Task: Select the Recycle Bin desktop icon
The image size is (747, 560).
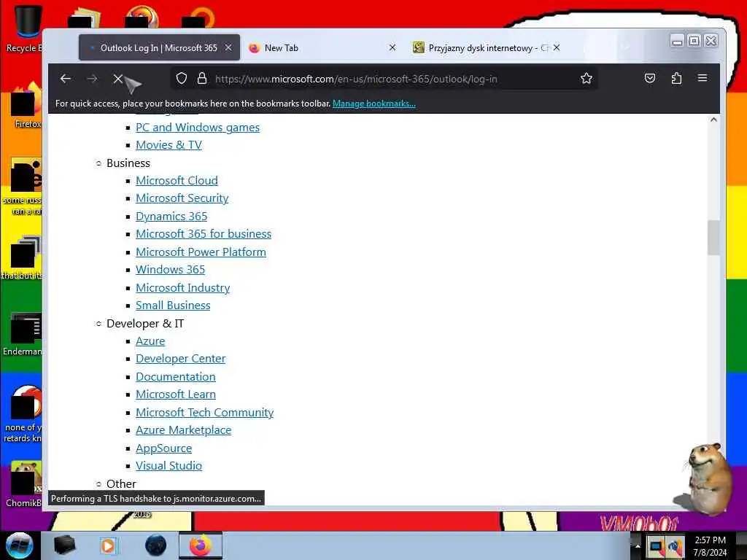Action: click(x=24, y=28)
